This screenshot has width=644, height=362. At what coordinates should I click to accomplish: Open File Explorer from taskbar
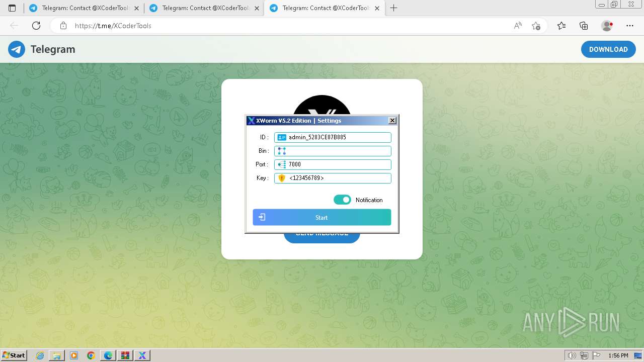pyautogui.click(x=57, y=355)
